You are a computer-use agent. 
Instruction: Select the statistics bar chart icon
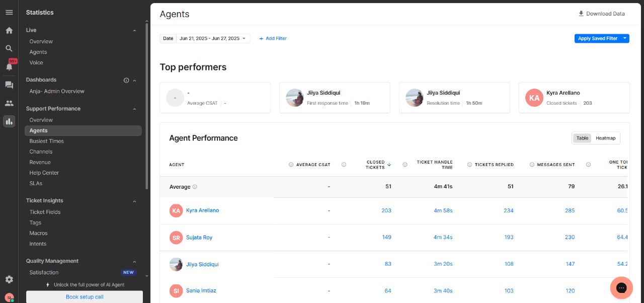[x=9, y=121]
